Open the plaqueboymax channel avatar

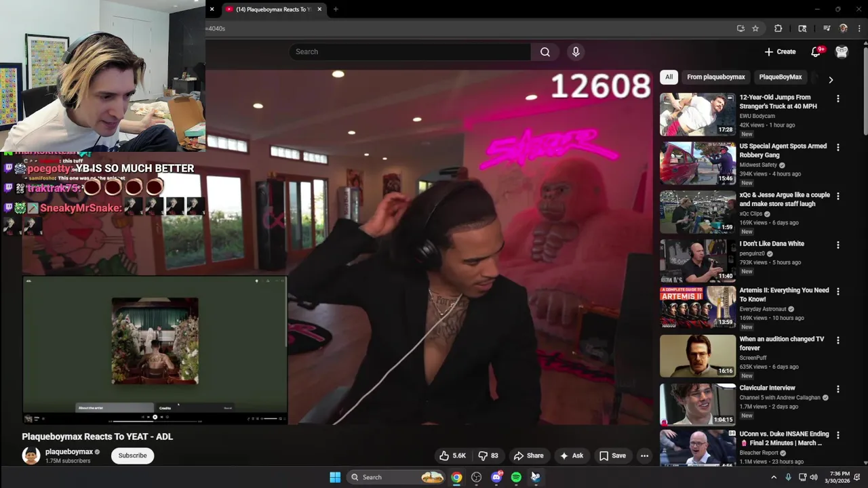[x=31, y=455]
